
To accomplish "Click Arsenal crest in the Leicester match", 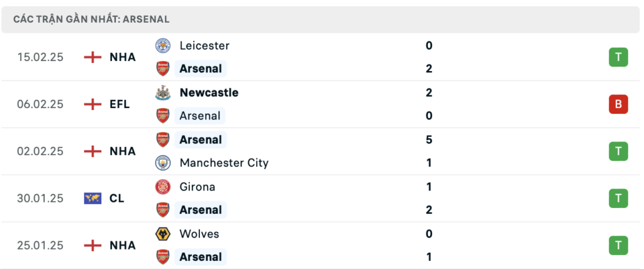I will [x=163, y=69].
